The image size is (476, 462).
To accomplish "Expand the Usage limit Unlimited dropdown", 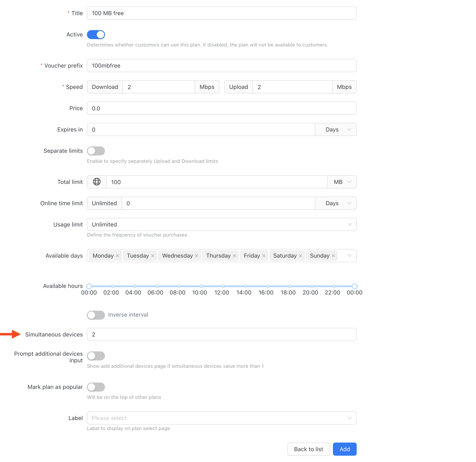I will [222, 224].
